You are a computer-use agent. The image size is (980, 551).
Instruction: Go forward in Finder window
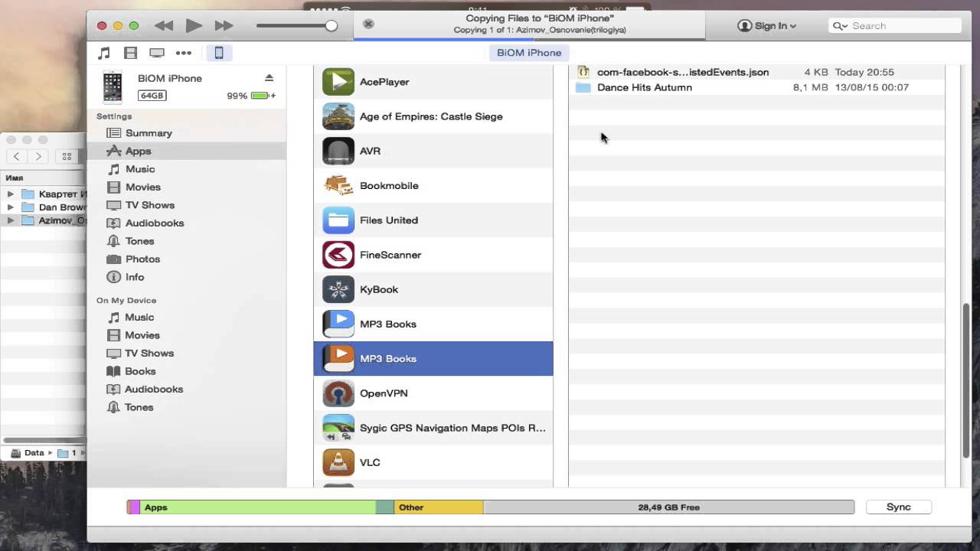(x=38, y=156)
